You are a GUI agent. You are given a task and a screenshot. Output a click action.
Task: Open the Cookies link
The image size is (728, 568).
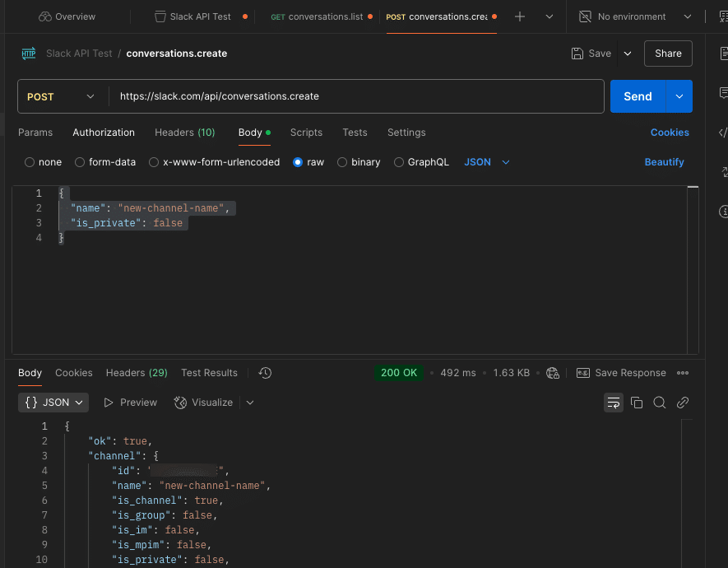pyautogui.click(x=670, y=133)
